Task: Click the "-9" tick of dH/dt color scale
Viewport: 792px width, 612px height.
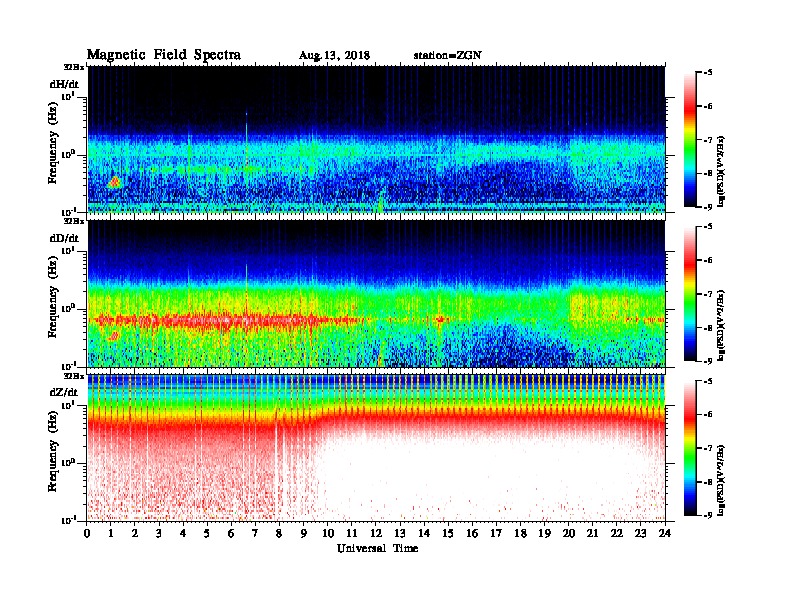Action: 707,207
